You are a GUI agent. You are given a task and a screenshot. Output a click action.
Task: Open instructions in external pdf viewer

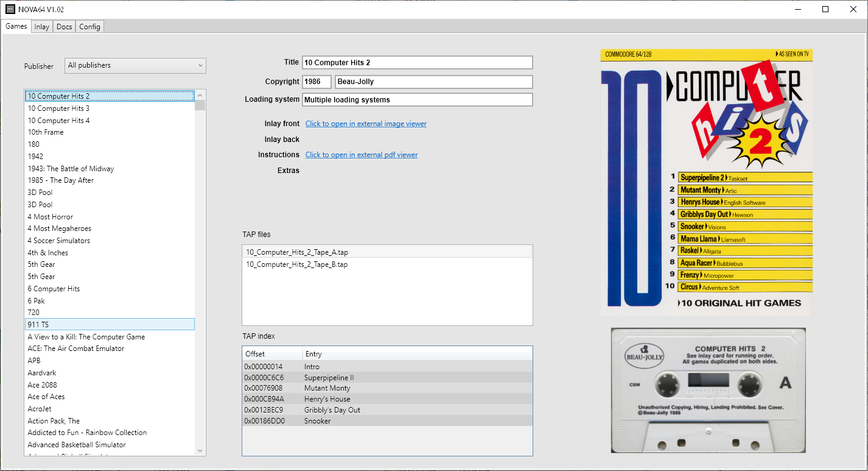pos(362,155)
